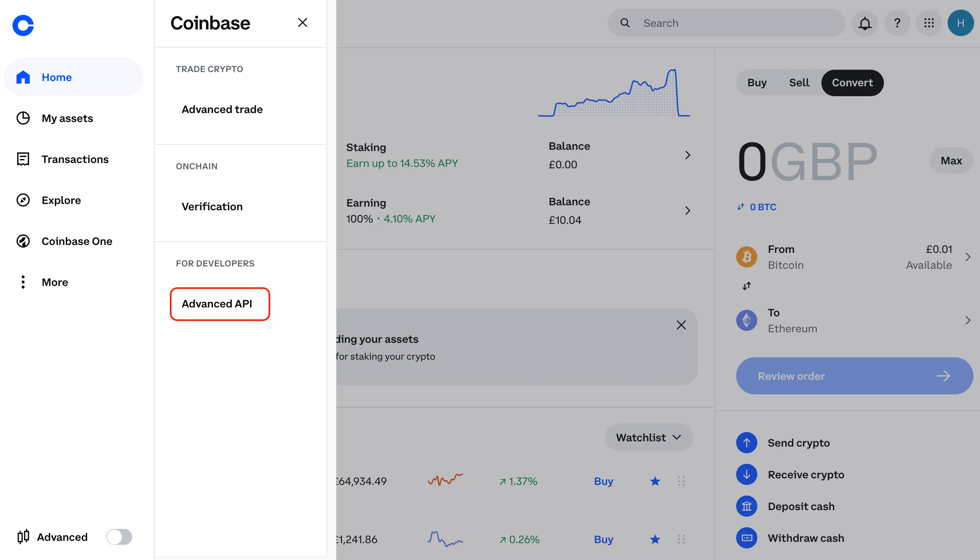Click the Deposit cash bank icon
The width and height of the screenshot is (980, 560).
pos(746,506)
